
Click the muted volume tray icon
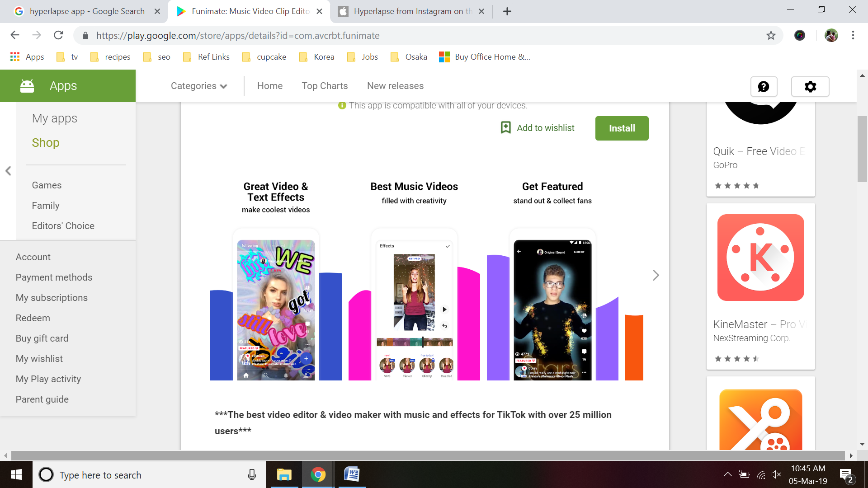pos(776,474)
